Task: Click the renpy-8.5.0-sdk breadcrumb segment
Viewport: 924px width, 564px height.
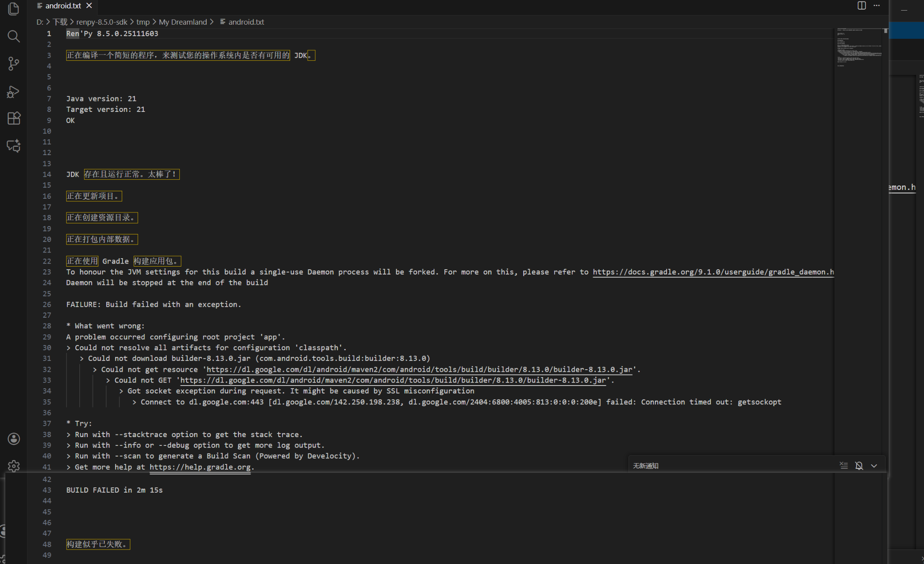Action: click(x=101, y=22)
